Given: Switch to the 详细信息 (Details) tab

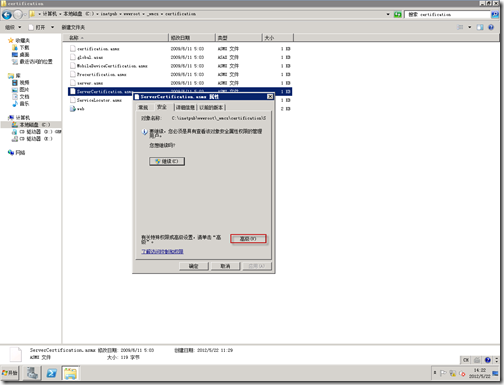Looking at the screenshot, I should (185, 107).
